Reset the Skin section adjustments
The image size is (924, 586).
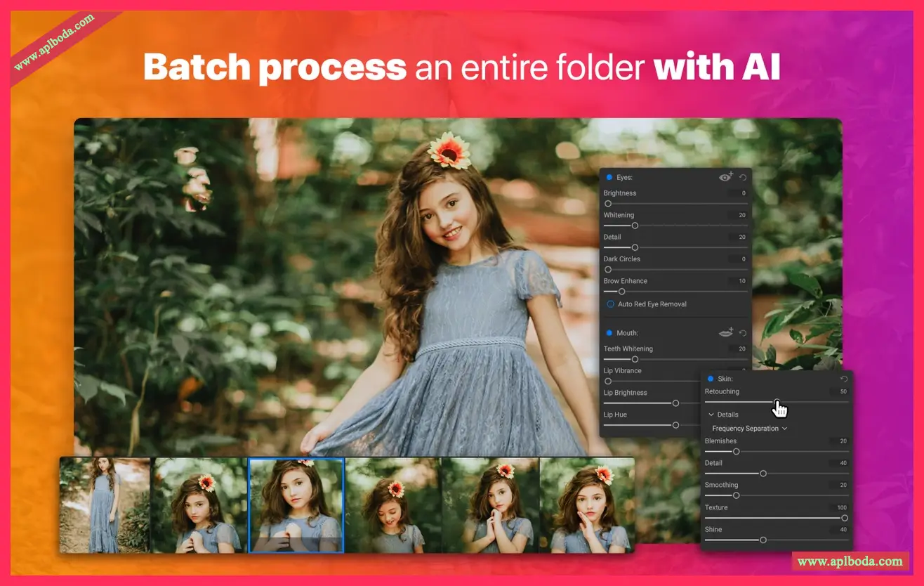[843, 379]
